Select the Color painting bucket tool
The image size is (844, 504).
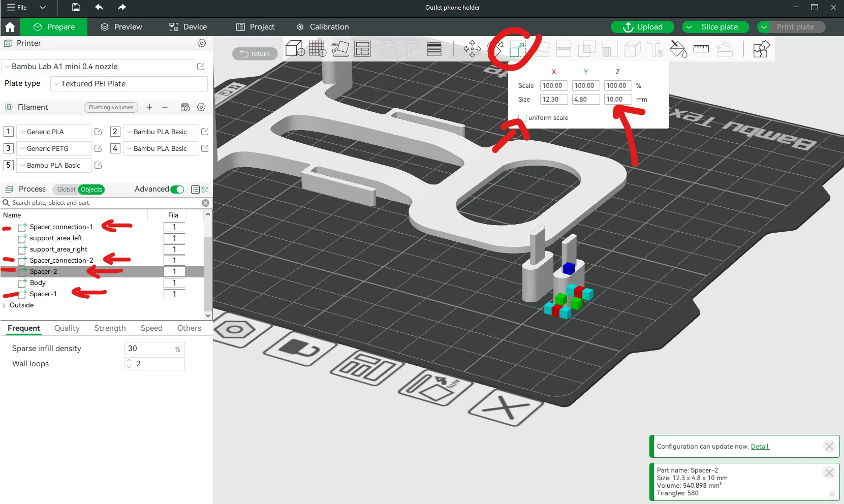(x=678, y=49)
